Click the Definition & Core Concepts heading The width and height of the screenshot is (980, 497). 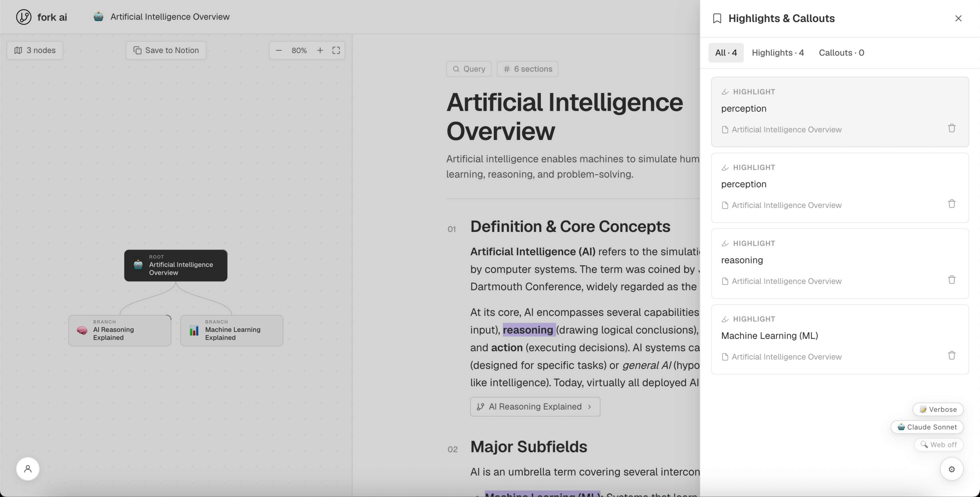coord(570,226)
